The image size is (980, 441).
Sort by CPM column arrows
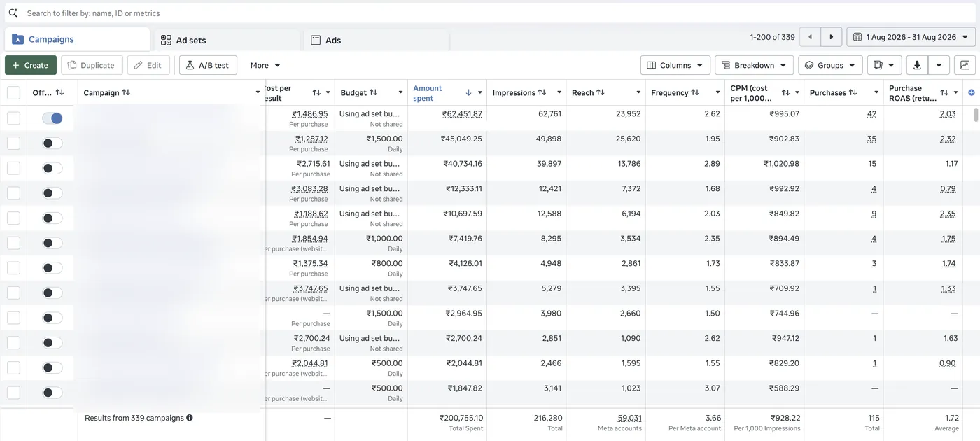785,92
